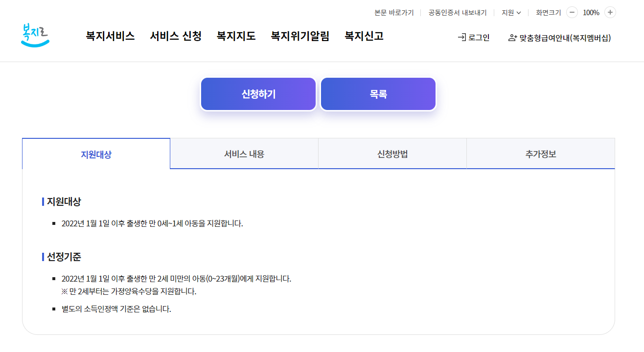Click the minus icon to decrease 화면크기
The width and height of the screenshot is (644, 352).
tap(572, 12)
